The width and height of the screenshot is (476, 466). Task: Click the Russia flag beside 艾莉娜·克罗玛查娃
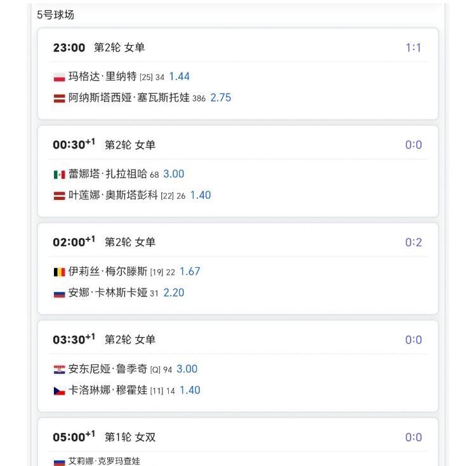[x=59, y=462]
